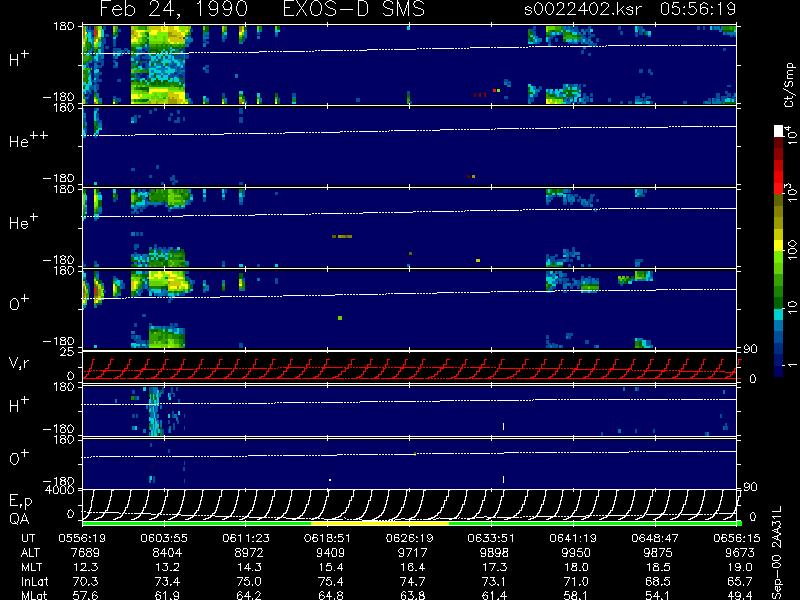This screenshot has width=800, height=600.
Task: Click InLat value '71.0'
Action: coord(576,581)
